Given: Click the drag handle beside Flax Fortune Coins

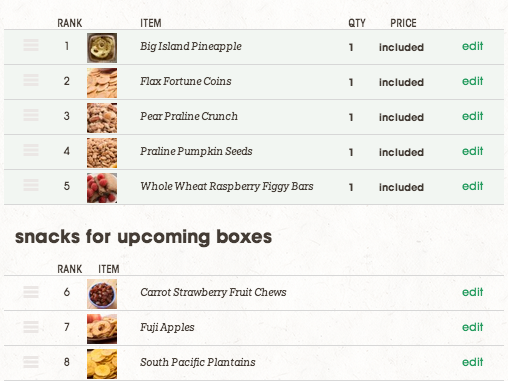Looking at the screenshot, I should [x=31, y=80].
